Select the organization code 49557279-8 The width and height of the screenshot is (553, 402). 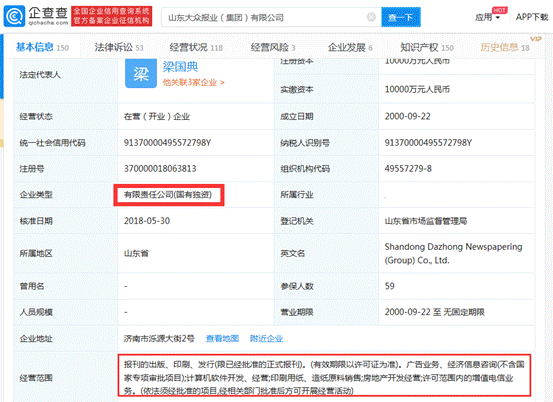coord(408,169)
